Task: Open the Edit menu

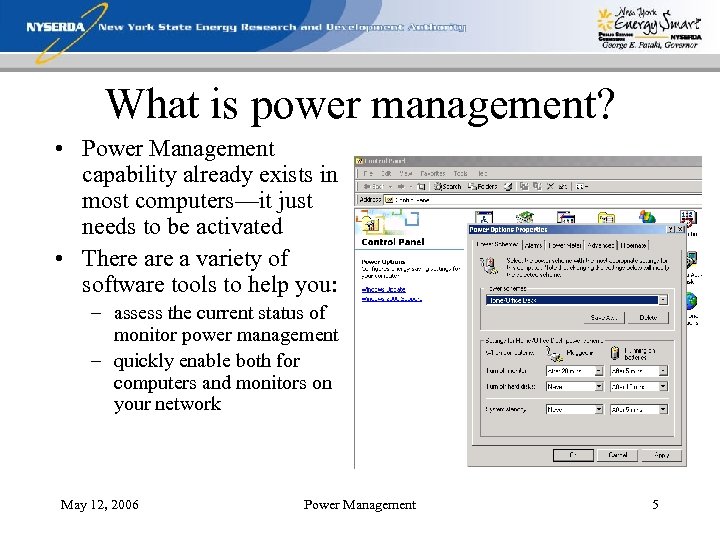Action: pyautogui.click(x=387, y=174)
